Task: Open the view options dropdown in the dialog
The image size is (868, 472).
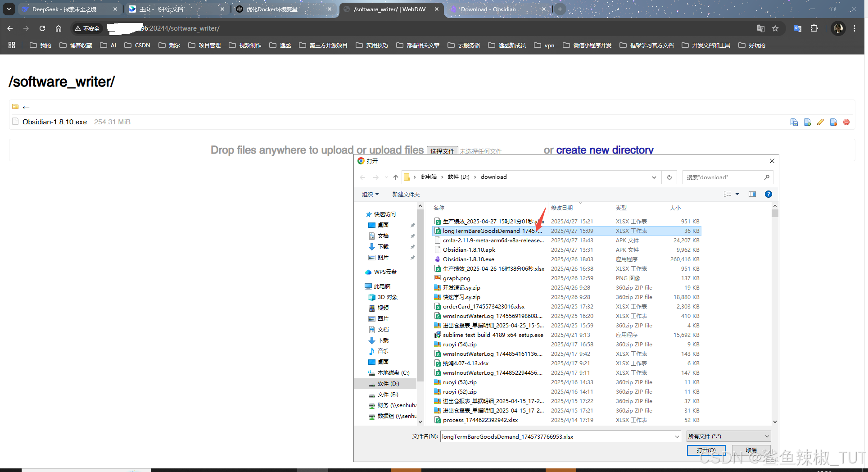Action: (732, 194)
